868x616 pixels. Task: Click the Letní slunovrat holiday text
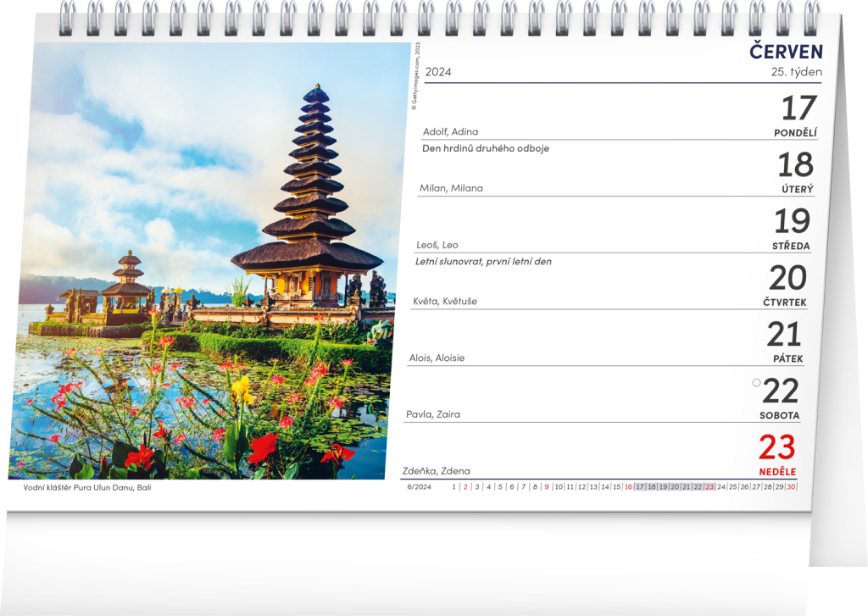coord(483,262)
